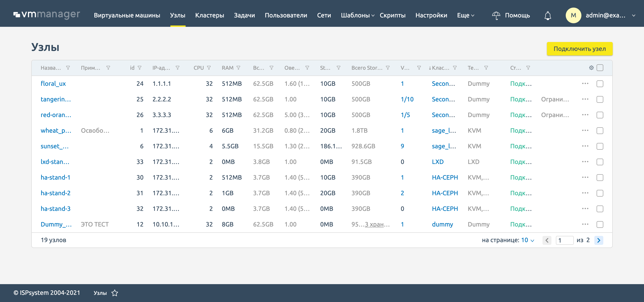The height and width of the screenshot is (302, 644).
Task: Open actions menu for ha-stand-3
Action: coord(585,209)
